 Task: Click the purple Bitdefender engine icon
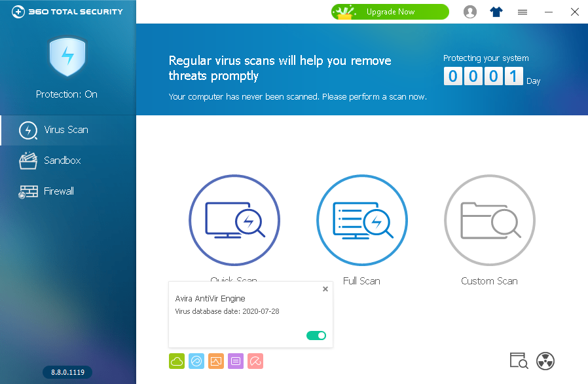(236, 361)
